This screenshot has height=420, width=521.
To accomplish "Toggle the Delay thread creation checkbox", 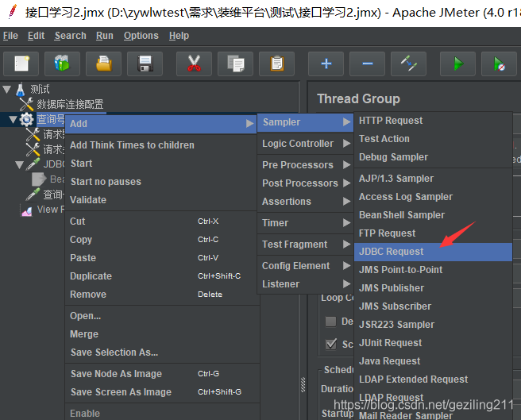I will [x=330, y=322].
